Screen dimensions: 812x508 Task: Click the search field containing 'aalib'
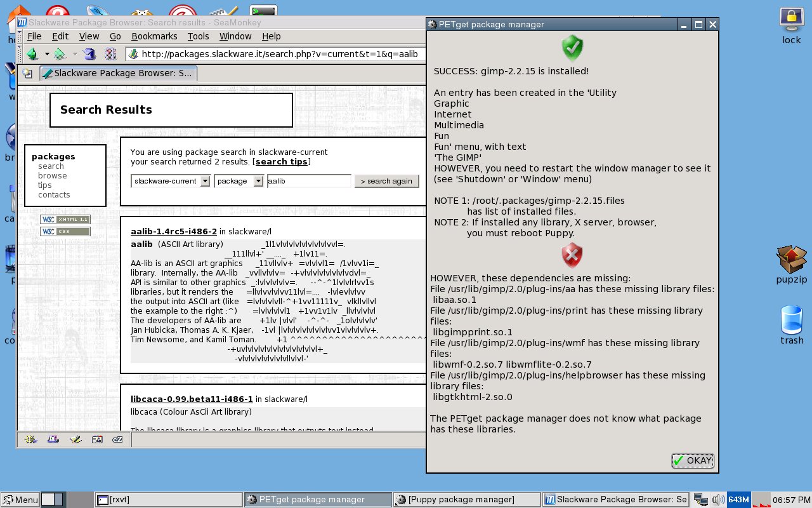point(309,181)
